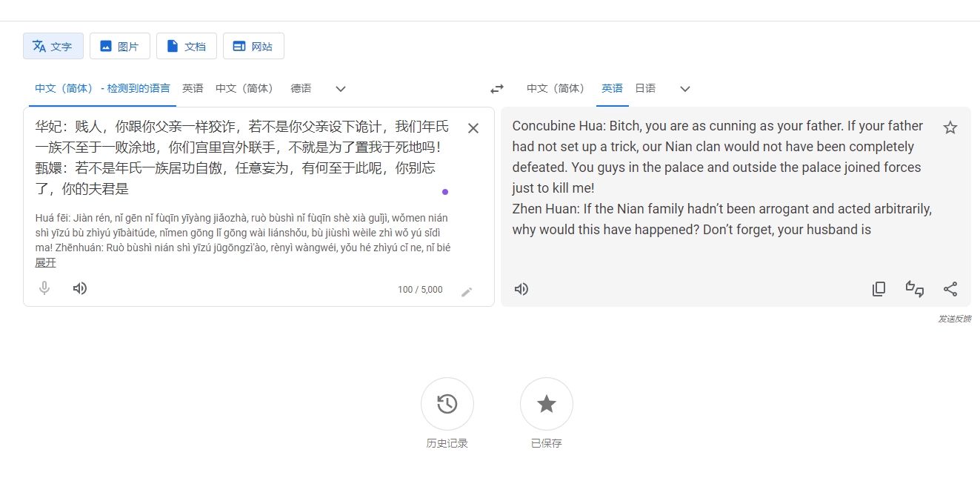The width and height of the screenshot is (980, 478).
Task: Swap source and target languages
Action: 496,87
